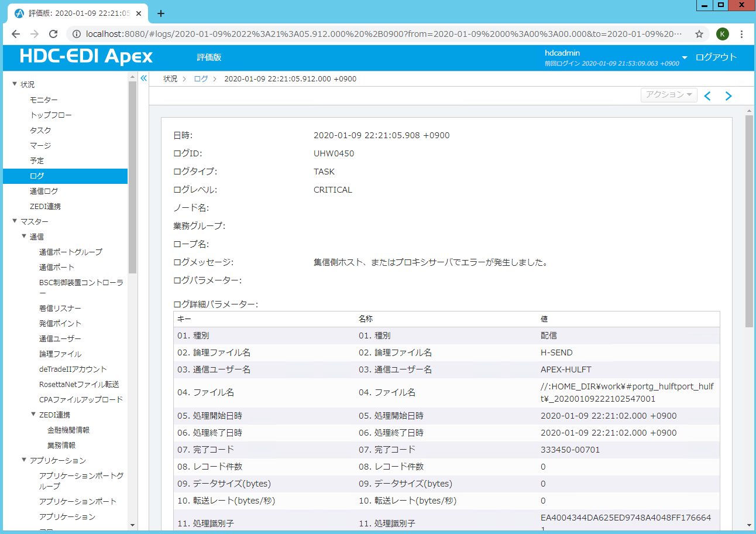Go to next log entry arrow
Viewport: 756px width, 534px height.
728,96
